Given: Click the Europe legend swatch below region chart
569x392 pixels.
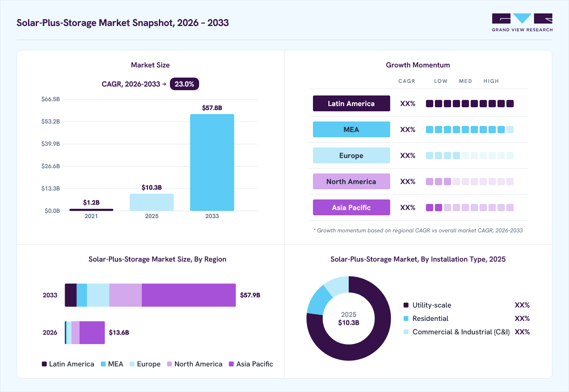Looking at the screenshot, I should click(132, 364).
